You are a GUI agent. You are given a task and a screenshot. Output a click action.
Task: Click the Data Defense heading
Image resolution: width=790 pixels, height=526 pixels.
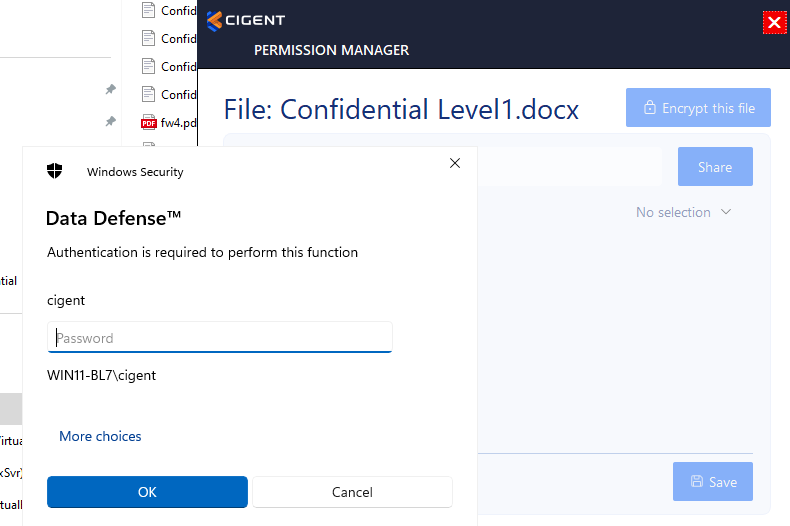113,218
